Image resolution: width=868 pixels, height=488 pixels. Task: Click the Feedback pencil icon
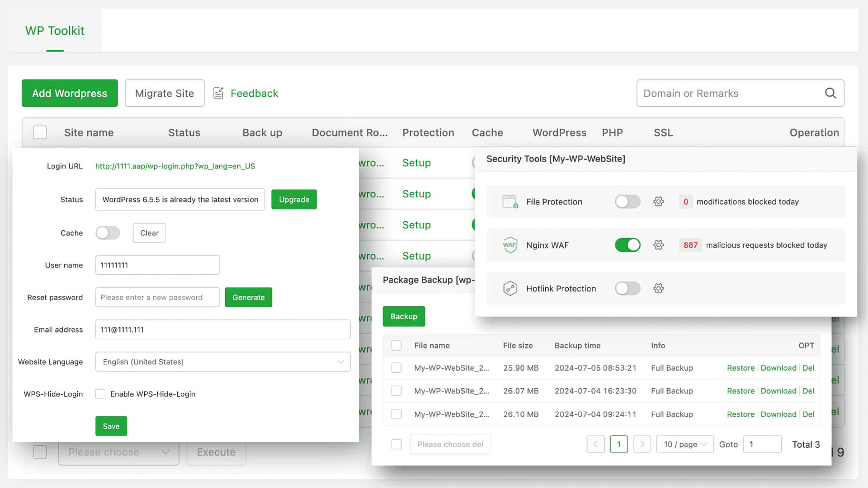pos(219,93)
